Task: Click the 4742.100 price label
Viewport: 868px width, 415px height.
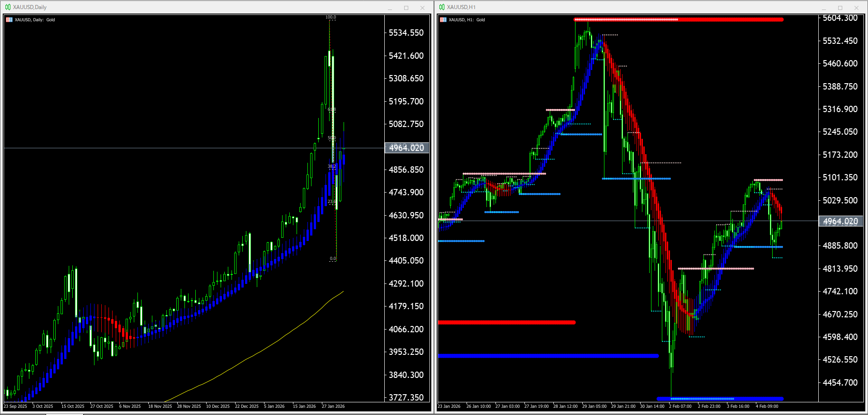Action: (840, 291)
